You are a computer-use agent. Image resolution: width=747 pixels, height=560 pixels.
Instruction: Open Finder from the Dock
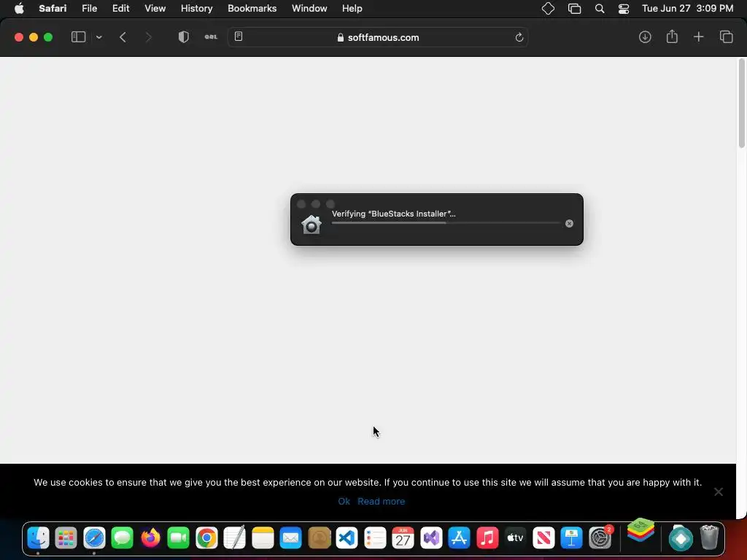click(x=38, y=538)
